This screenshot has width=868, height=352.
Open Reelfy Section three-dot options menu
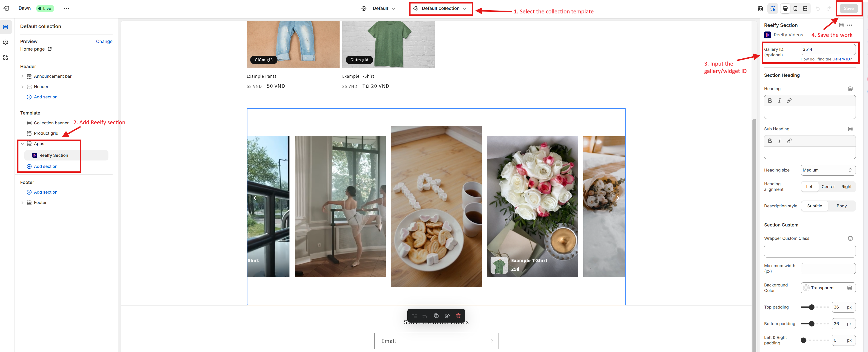tap(849, 25)
